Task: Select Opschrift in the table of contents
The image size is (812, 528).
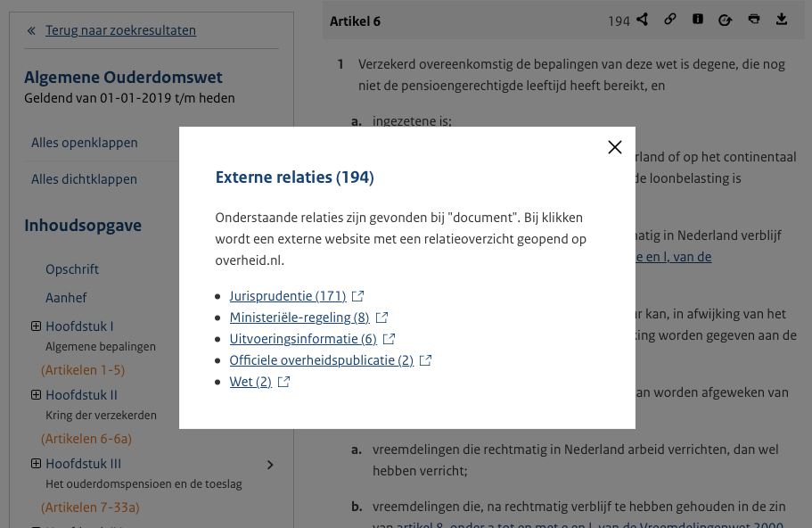Action: click(x=72, y=269)
